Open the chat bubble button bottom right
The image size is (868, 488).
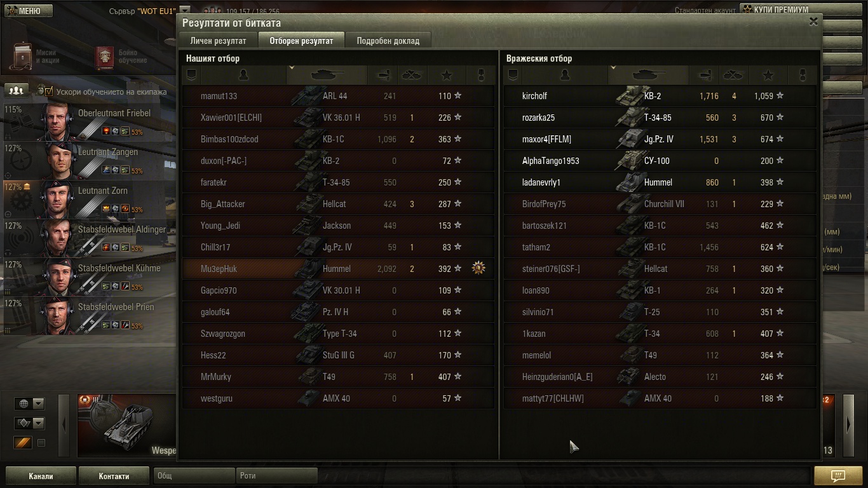837,476
